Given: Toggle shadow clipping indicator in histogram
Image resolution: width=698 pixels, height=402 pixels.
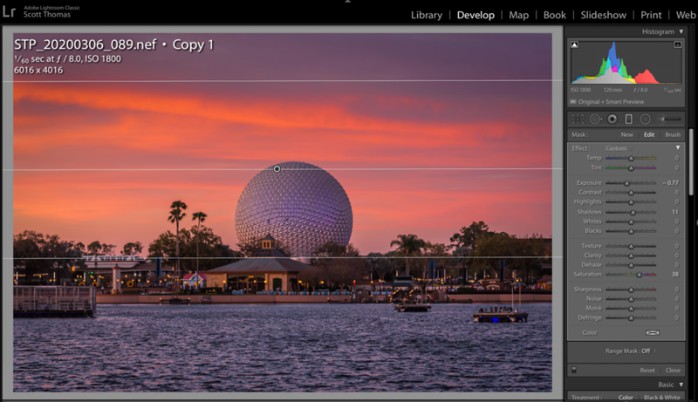Looking at the screenshot, I should coord(575,45).
